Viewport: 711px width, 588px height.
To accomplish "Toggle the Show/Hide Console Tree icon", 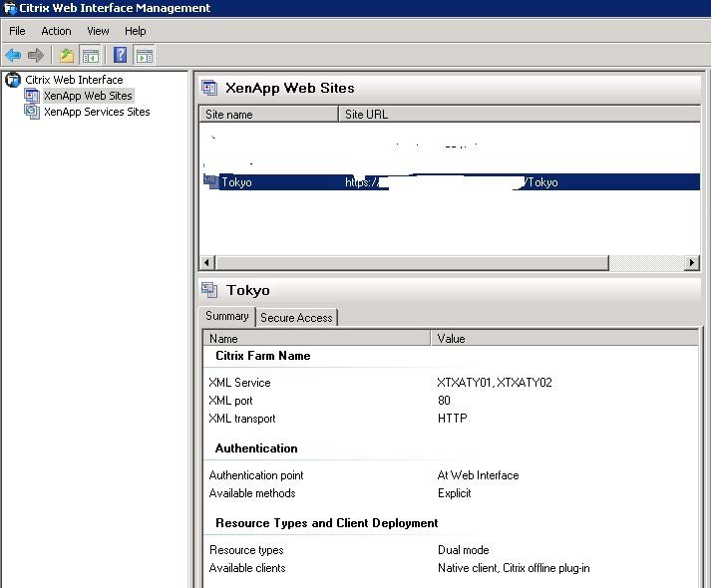I will coord(90,55).
